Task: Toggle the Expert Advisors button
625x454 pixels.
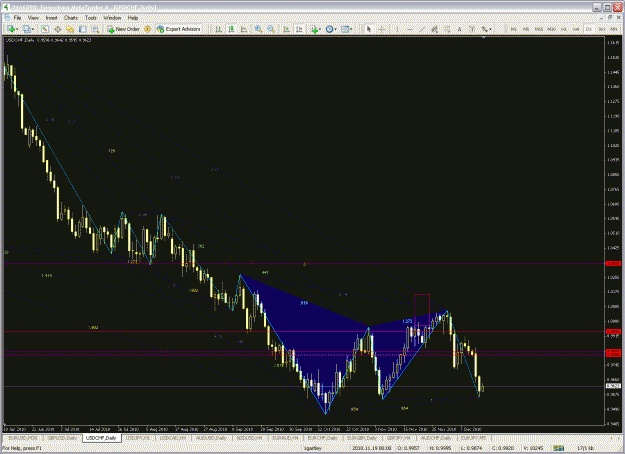Action: pos(179,29)
